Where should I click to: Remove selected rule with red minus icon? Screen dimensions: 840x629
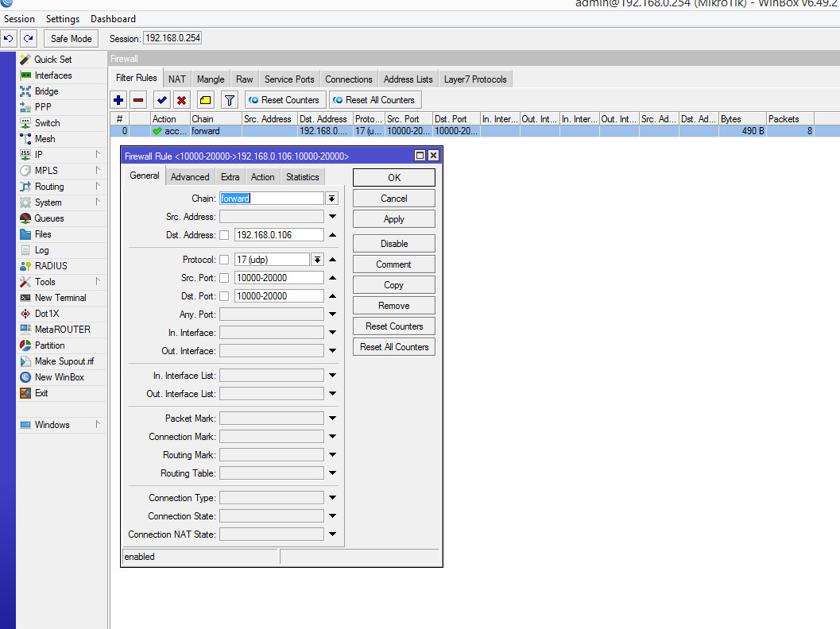138,100
